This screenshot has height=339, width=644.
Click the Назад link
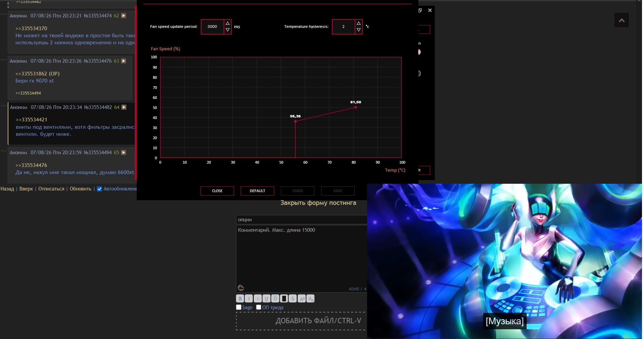[7, 189]
